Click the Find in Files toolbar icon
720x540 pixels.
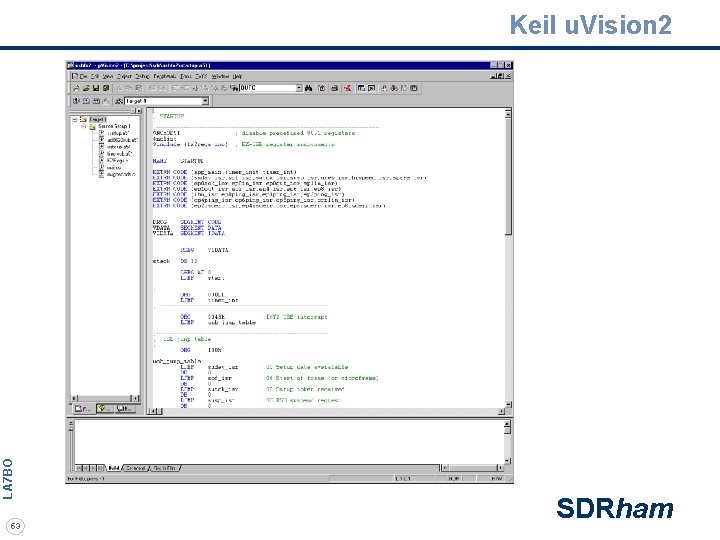click(x=235, y=88)
